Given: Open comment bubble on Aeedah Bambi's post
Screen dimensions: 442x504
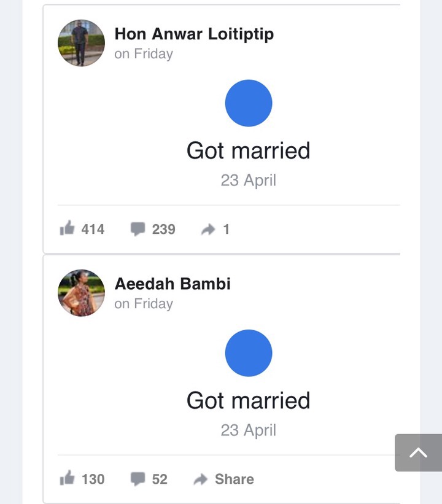Looking at the screenshot, I should 138,479.
